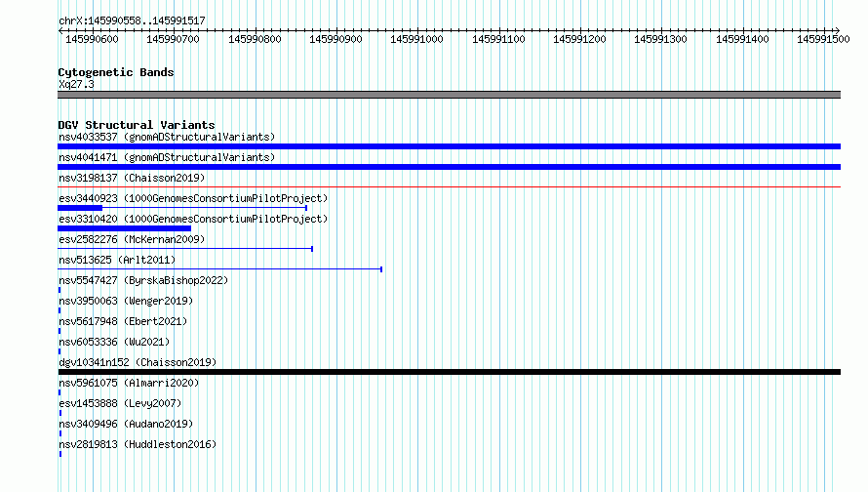Open the nsv5547427 ByrskaBishop2022 label
This screenshot has height=492, width=868.
143,280
